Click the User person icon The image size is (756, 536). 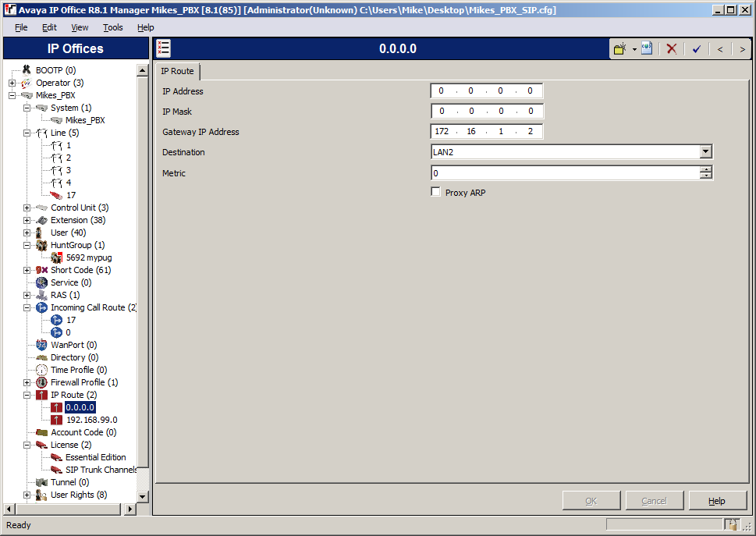[x=40, y=233]
